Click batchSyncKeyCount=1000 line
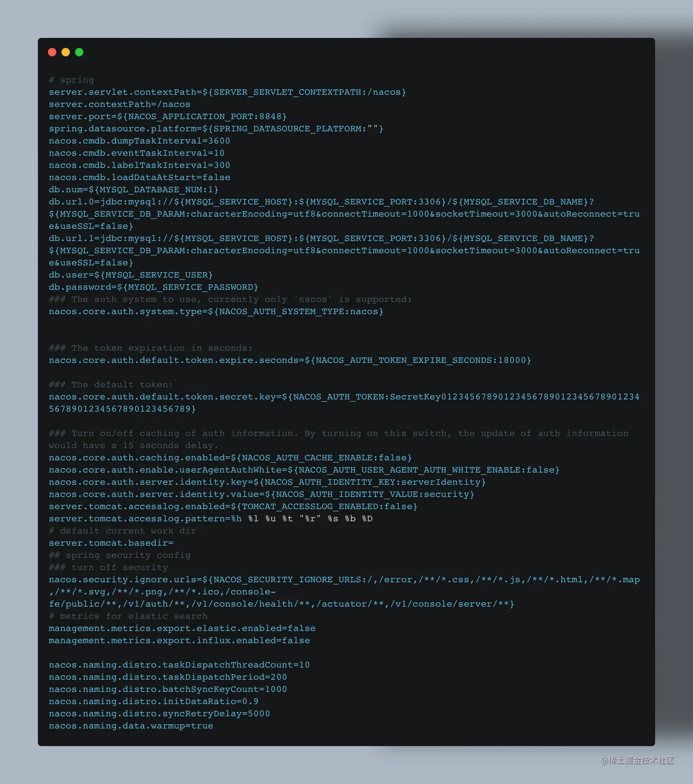Screen dimensions: 693x784 168,689
